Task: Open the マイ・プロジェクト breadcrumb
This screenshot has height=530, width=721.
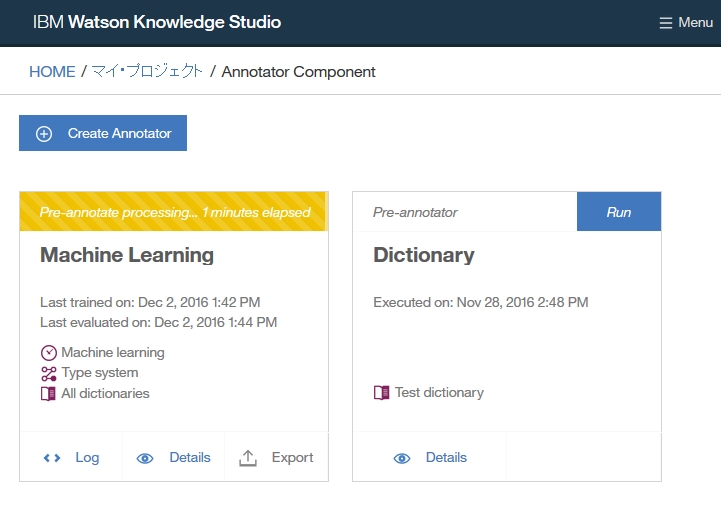Action: pos(147,72)
